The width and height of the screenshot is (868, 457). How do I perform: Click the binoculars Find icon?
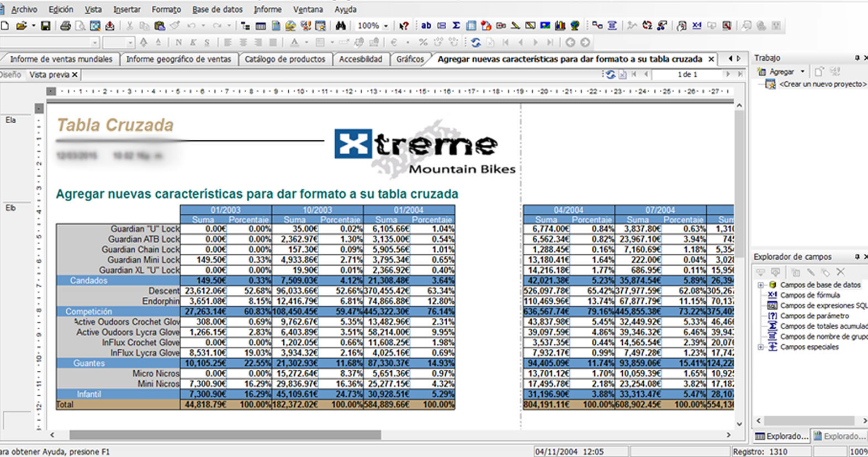341,26
